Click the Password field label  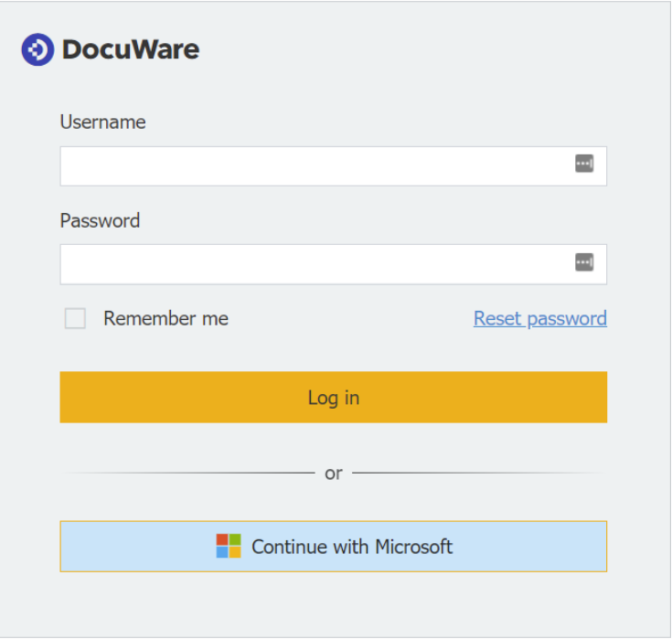(x=100, y=221)
